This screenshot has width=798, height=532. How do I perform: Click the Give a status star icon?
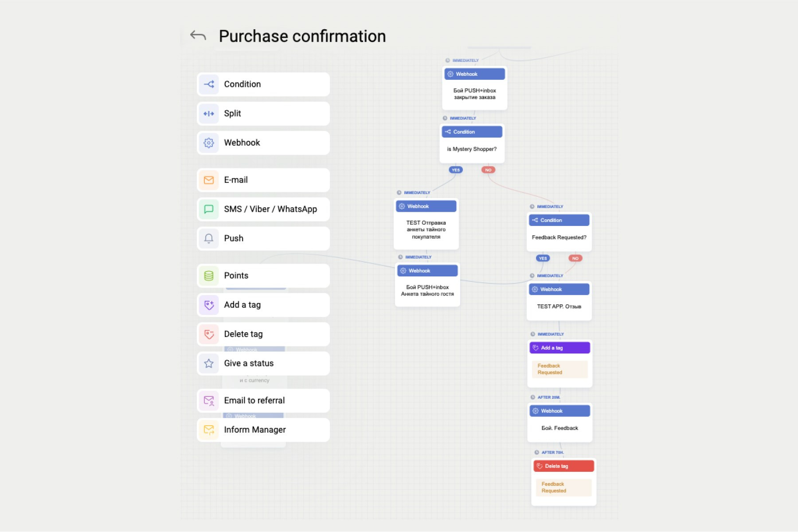pos(209,364)
